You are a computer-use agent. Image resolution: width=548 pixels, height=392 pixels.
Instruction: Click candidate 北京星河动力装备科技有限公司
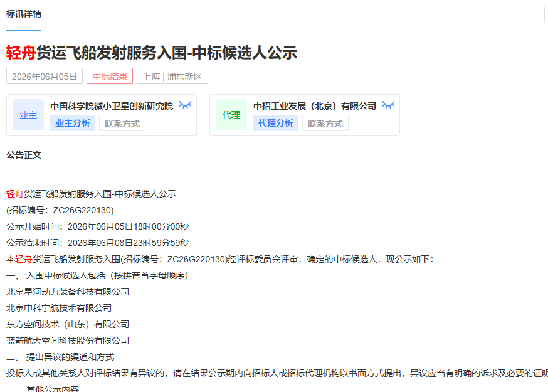[x=68, y=292]
